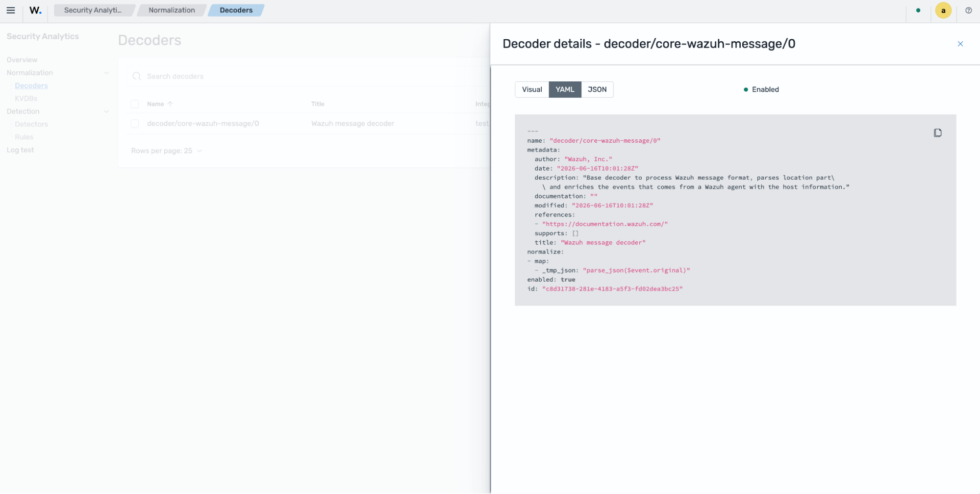Click the Title column header
Viewport: 980px width, 494px height.
pyautogui.click(x=318, y=104)
